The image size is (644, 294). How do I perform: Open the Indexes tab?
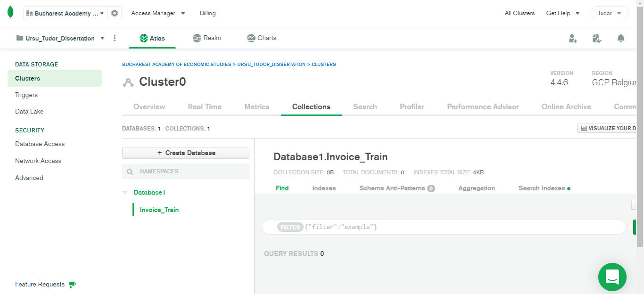[324, 188]
